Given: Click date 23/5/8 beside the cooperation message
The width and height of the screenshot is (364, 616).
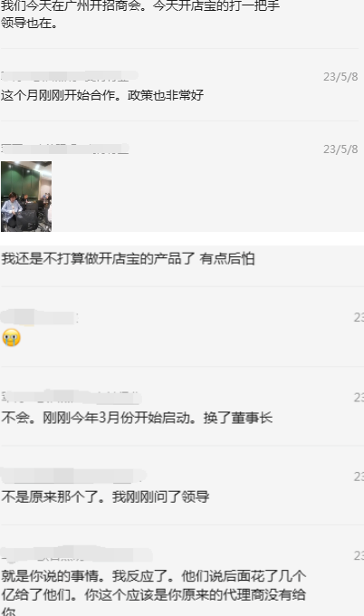Looking at the screenshot, I should (x=340, y=77).
